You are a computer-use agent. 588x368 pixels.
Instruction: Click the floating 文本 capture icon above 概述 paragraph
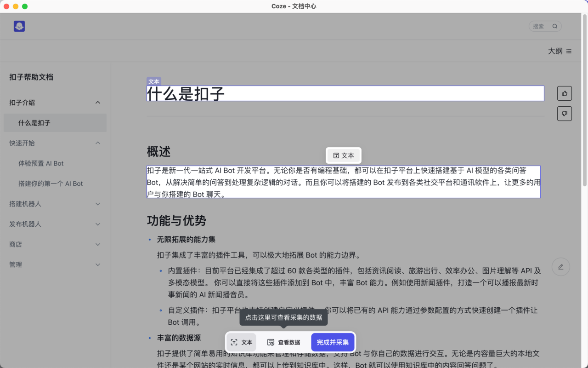pyautogui.click(x=343, y=155)
